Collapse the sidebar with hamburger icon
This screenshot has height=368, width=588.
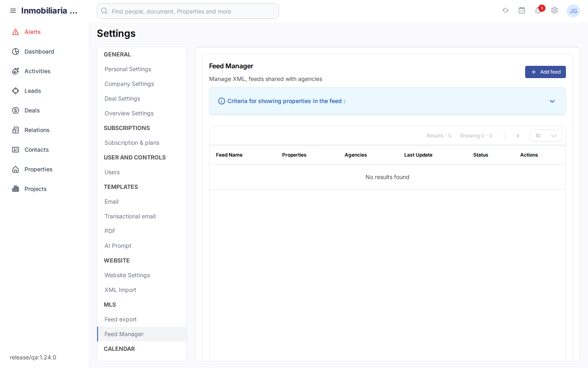click(x=13, y=10)
